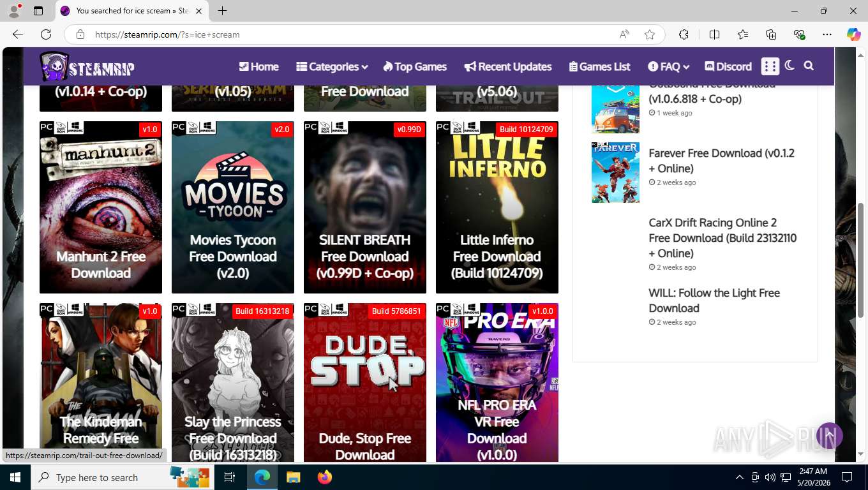Open Dude, Stop Free Download card

365,383
